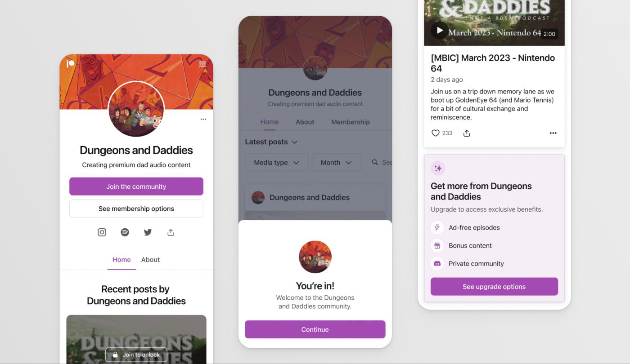
Task: Open more options on Nintendo 64 post
Action: point(553,133)
